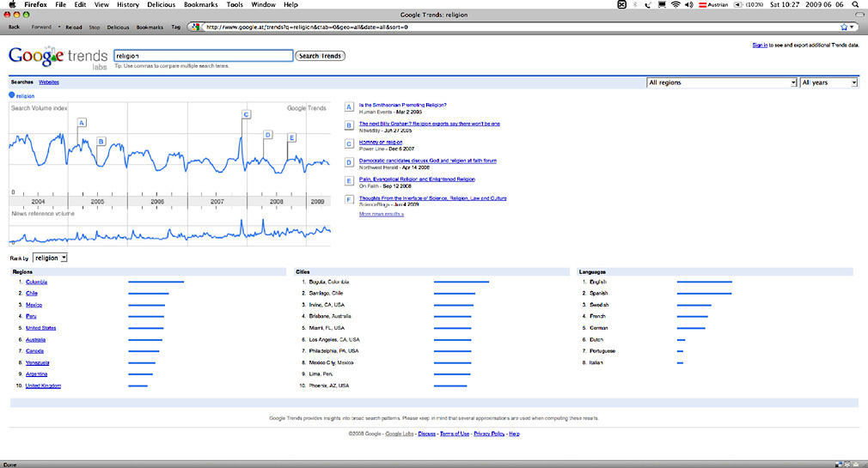Click the D badge beside Democratic candidates headline
Image resolution: width=868 pixels, height=468 pixels.
[349, 162]
